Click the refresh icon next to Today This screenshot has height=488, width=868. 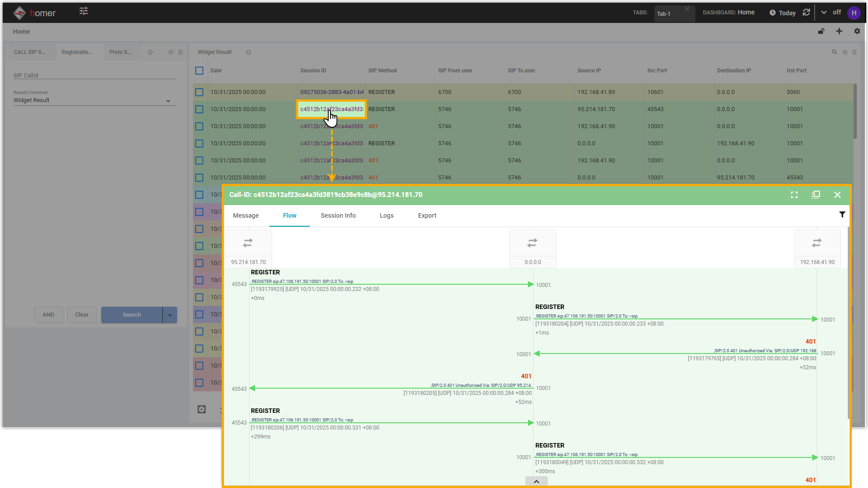pos(806,13)
